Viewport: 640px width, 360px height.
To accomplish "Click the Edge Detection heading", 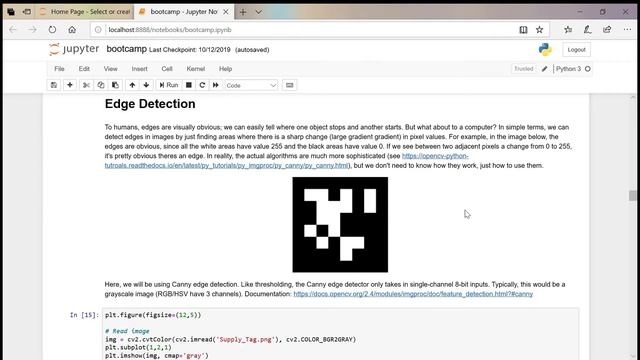I will point(150,104).
